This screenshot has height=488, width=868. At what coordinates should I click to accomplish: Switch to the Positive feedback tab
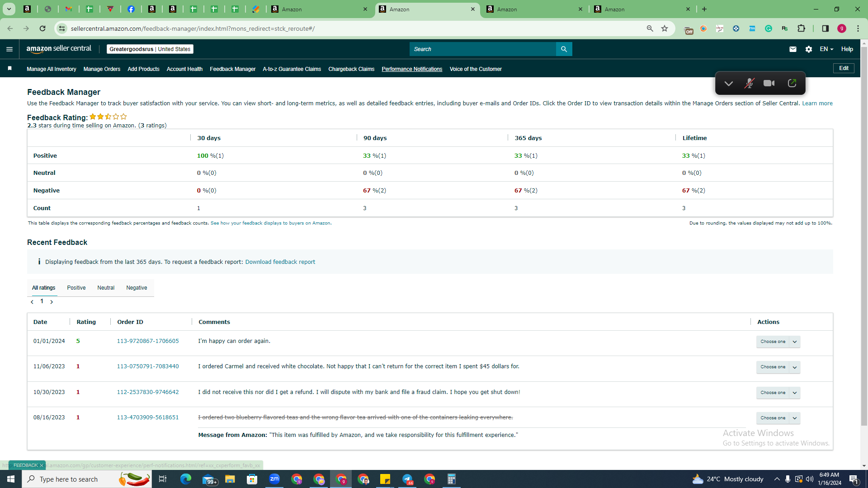(x=76, y=288)
